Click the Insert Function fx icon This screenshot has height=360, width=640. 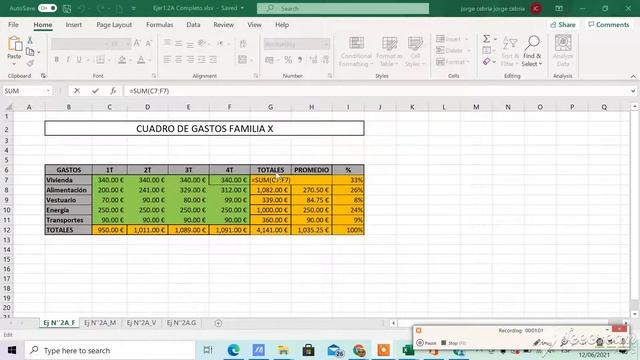pyautogui.click(x=113, y=91)
